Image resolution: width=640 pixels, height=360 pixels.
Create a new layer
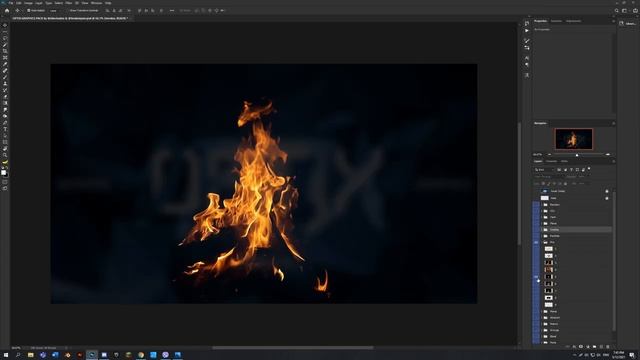point(601,347)
